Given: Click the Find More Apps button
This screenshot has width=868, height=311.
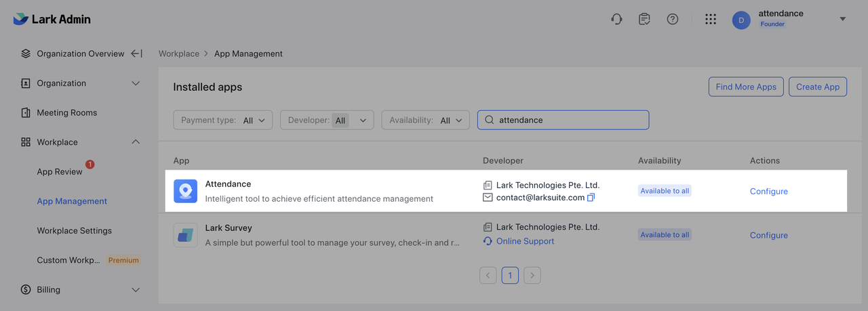Looking at the screenshot, I should [x=745, y=87].
